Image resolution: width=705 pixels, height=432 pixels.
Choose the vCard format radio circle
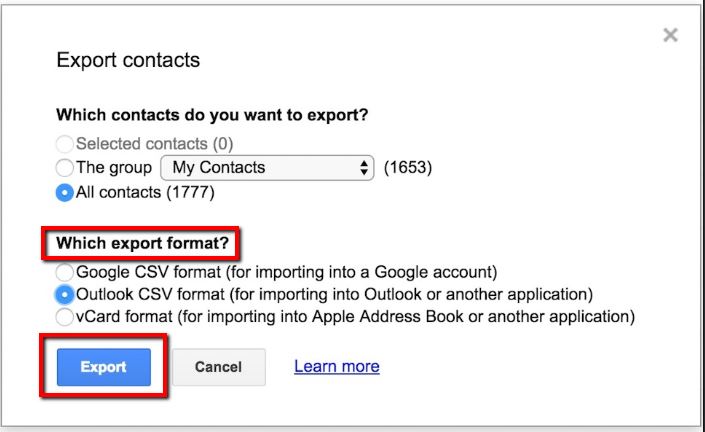click(66, 318)
